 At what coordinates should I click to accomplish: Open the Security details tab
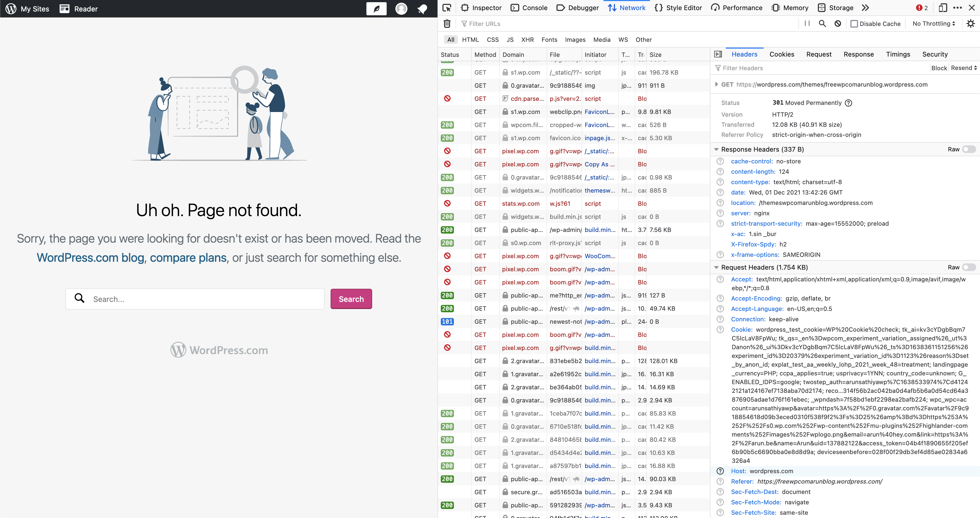(935, 54)
